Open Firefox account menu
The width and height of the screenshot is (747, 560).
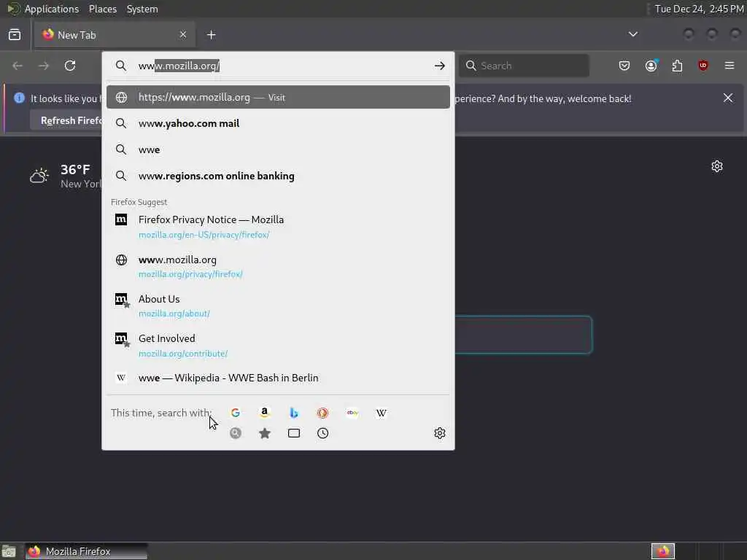(x=651, y=66)
